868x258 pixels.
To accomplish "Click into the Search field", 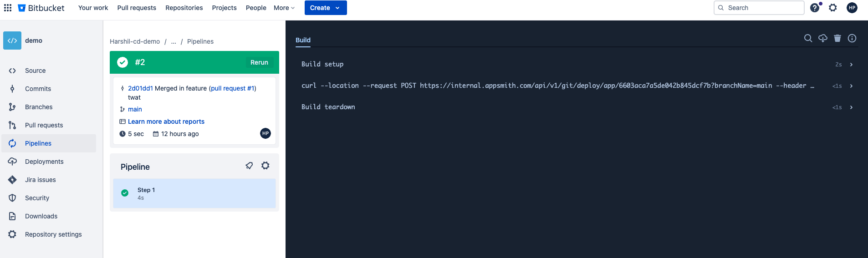I will [x=763, y=8].
